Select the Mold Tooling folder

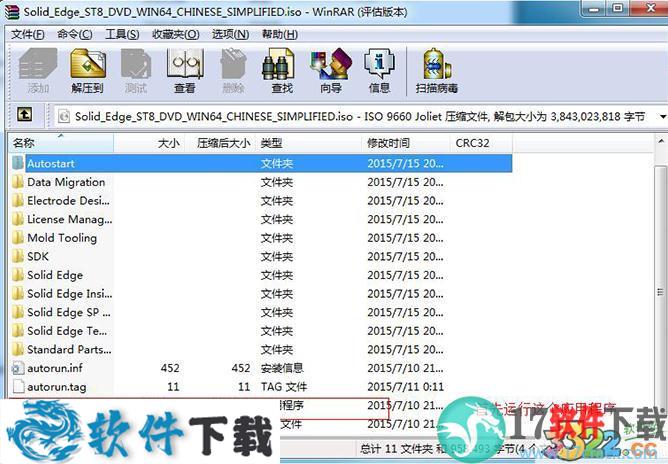tap(62, 238)
